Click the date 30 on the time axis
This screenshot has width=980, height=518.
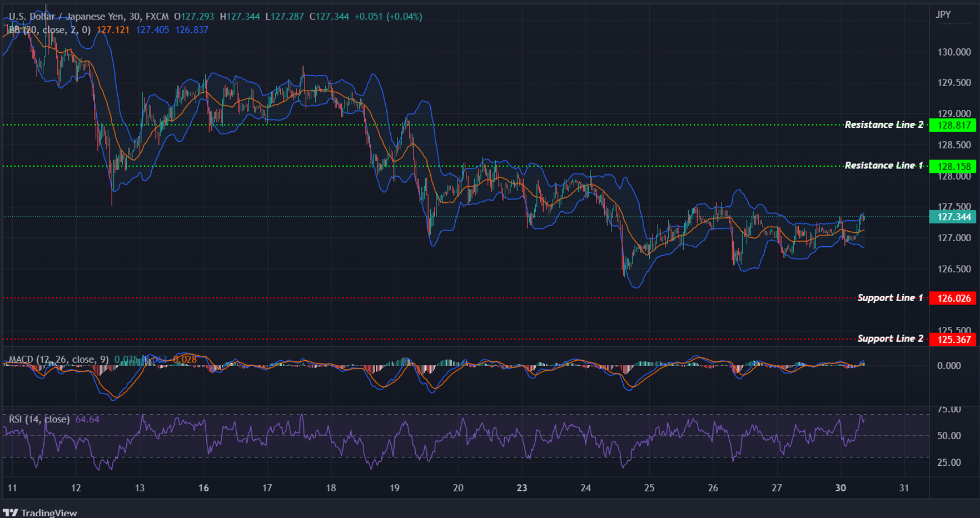[x=840, y=487]
